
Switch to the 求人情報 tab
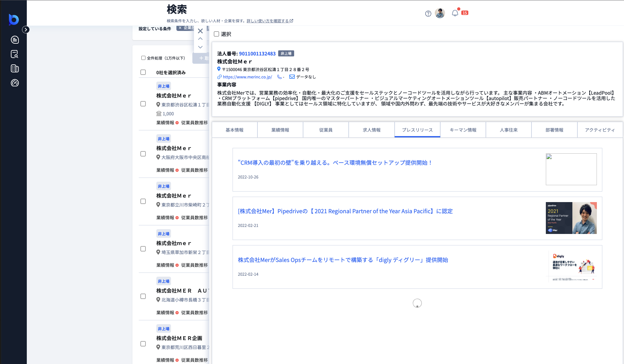[x=371, y=130]
